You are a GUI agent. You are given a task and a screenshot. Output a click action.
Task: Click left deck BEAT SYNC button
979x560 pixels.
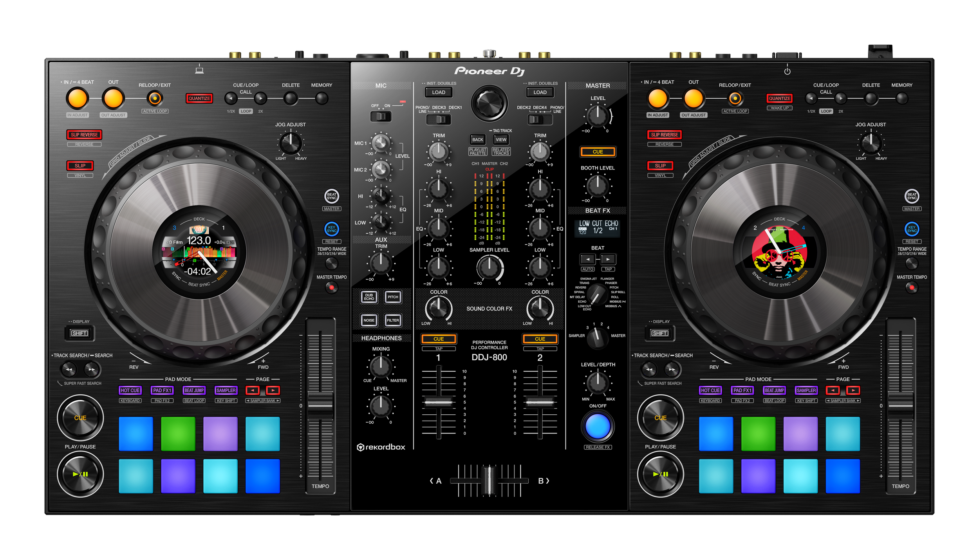point(332,196)
